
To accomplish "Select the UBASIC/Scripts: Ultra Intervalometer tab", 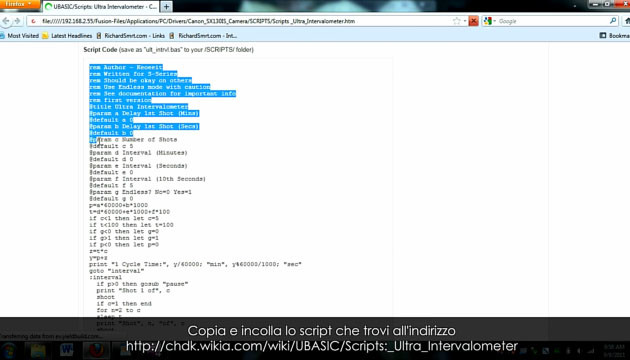I will [x=101, y=6].
